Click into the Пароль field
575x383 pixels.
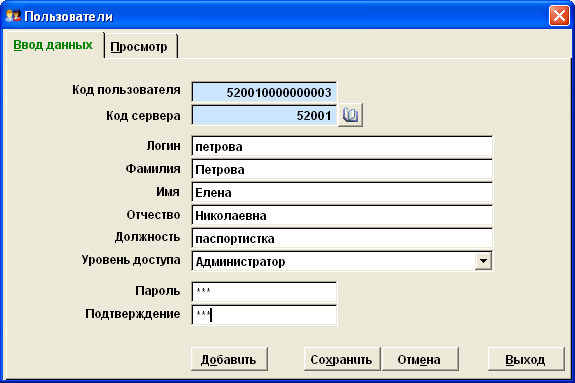click(x=264, y=292)
